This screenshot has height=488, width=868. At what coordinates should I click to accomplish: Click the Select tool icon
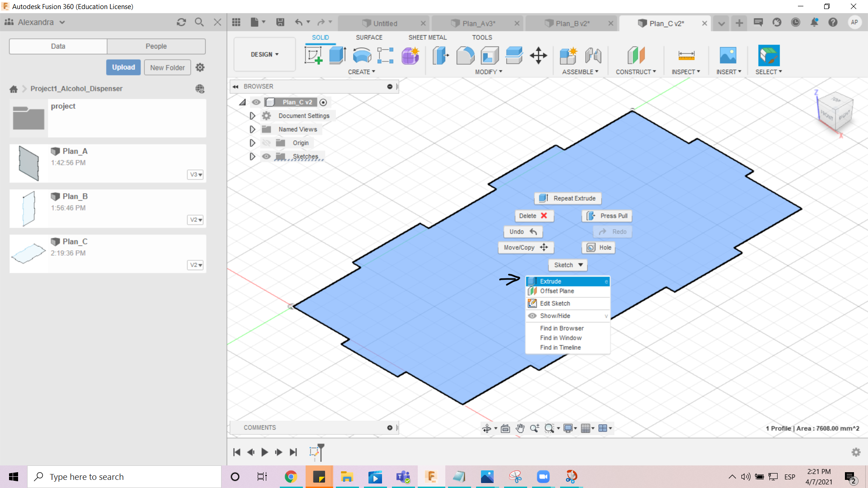click(769, 56)
